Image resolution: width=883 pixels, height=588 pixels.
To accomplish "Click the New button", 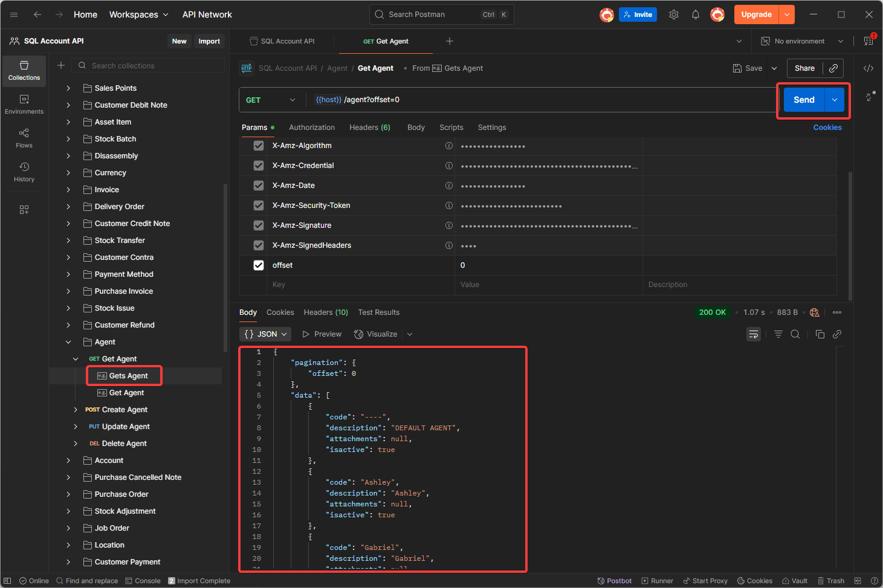I will pyautogui.click(x=180, y=41).
